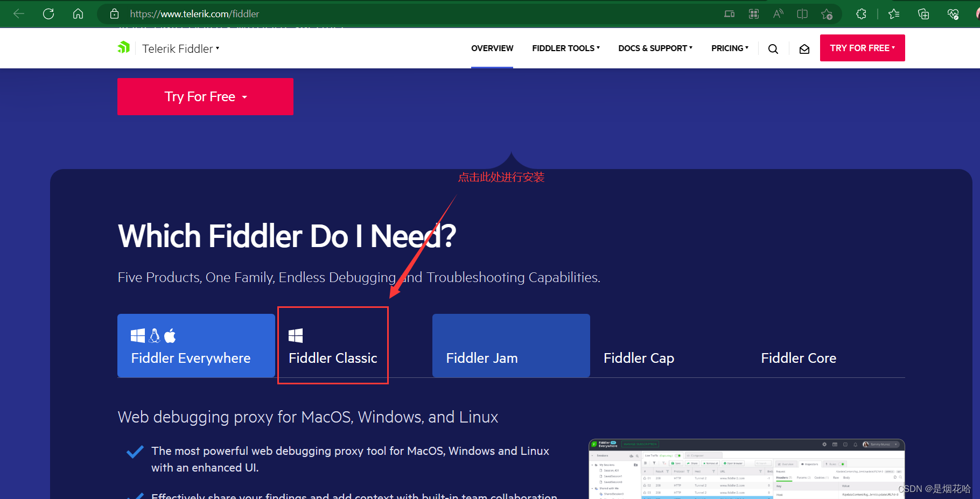This screenshot has width=980, height=499.
Task: Open the split screen icon in the address bar
Action: (802, 14)
